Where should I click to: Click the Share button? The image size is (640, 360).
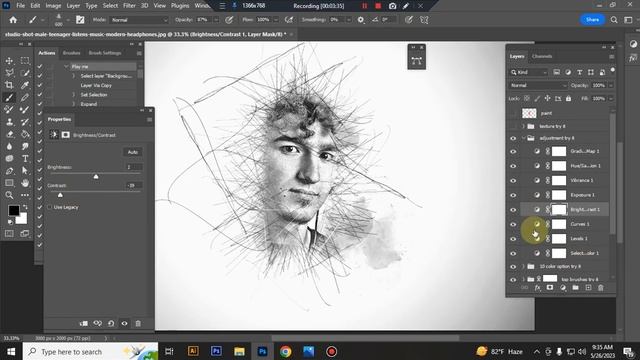(x=592, y=20)
